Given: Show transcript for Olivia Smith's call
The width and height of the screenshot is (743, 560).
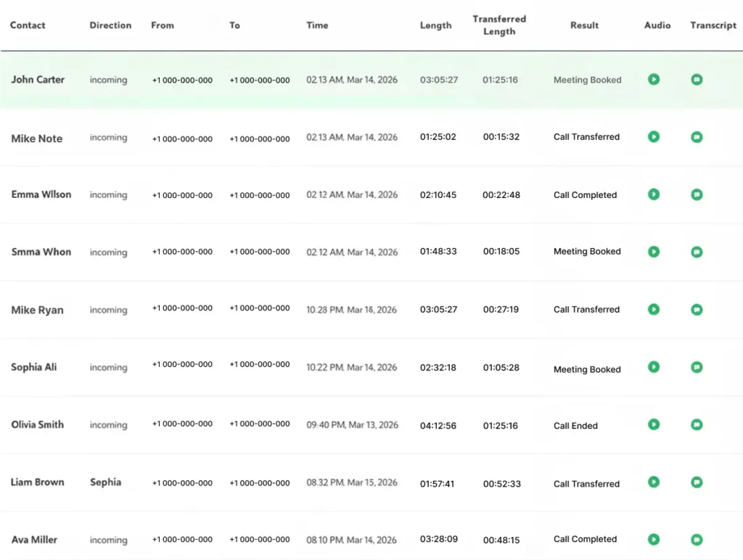Looking at the screenshot, I should 697,424.
